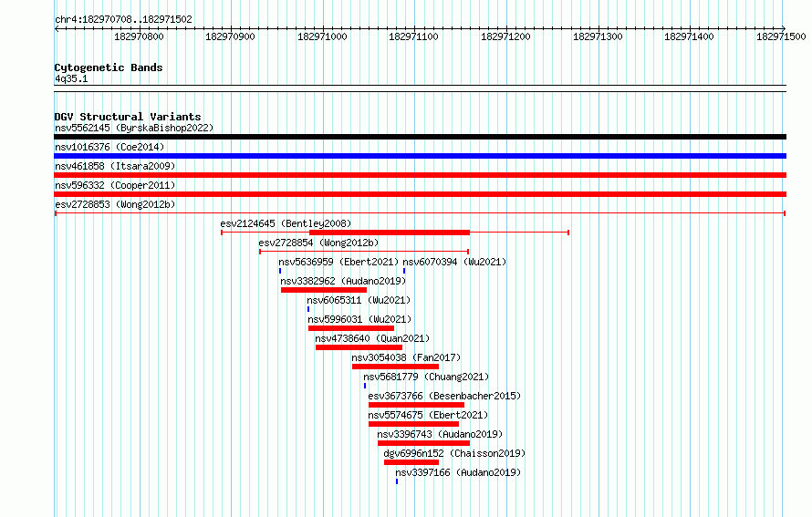Select the blue nsv1016376 variant bar
This screenshot has height=517, width=812.
420,156
